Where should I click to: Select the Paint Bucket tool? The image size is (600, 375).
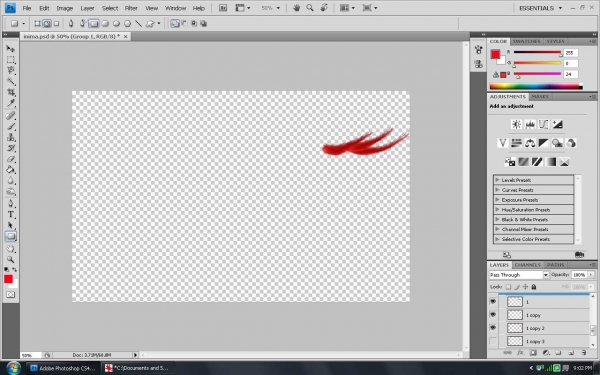point(10,170)
